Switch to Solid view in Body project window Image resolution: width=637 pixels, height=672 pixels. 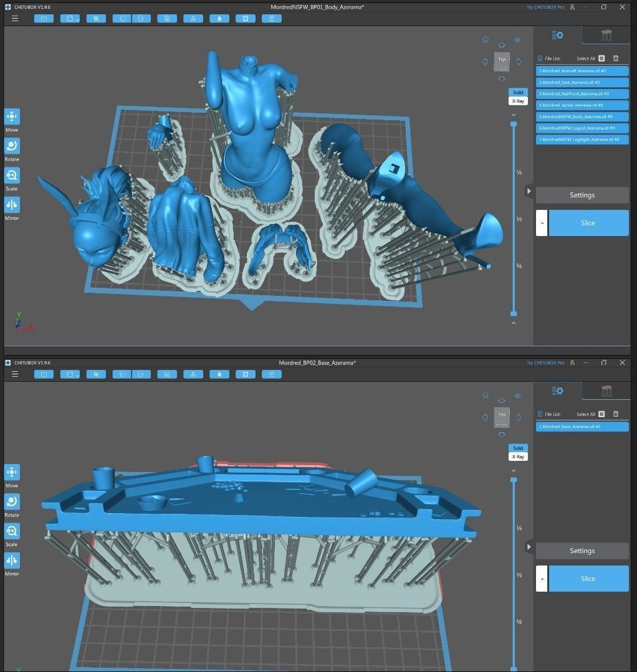(518, 92)
